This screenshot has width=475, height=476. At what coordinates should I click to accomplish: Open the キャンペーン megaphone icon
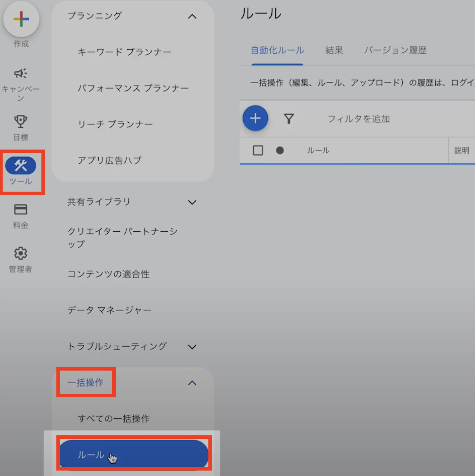[20, 74]
